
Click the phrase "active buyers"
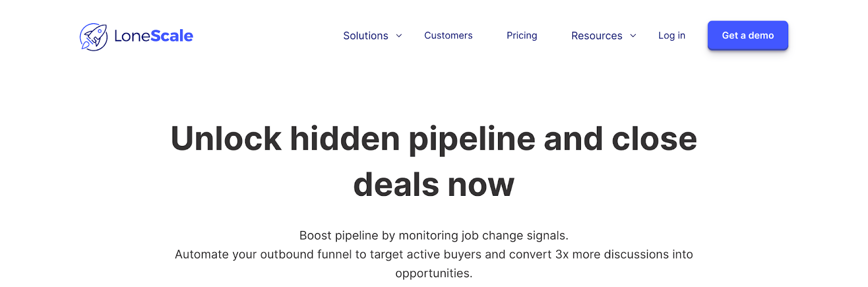[444, 254]
